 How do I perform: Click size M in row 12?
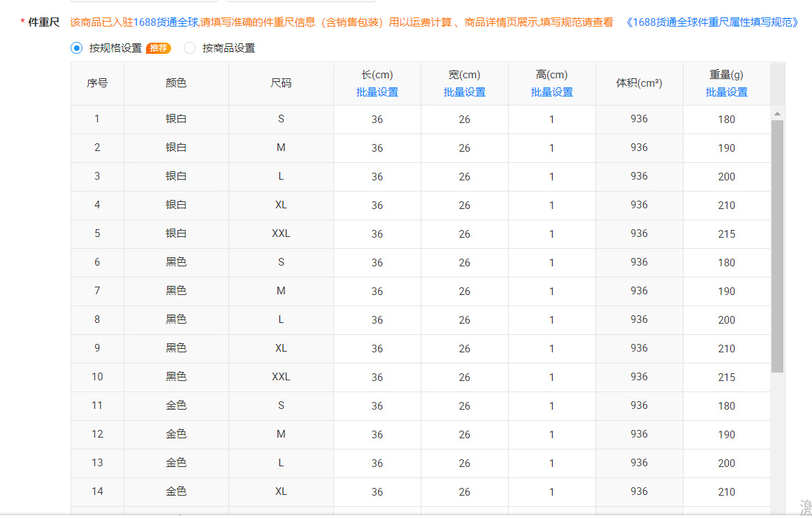pyautogui.click(x=281, y=434)
